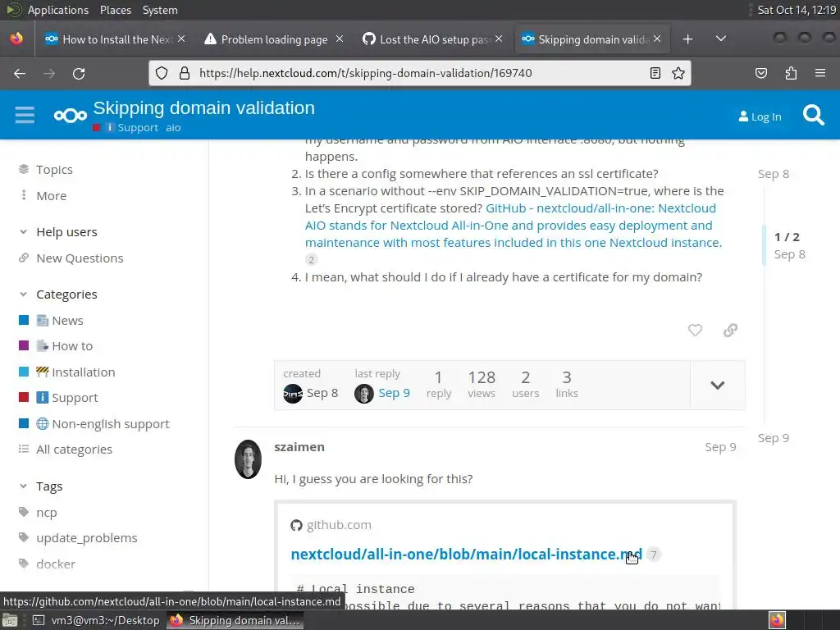Image resolution: width=840 pixels, height=630 pixels.
Task: Open local-instance.md GitHub link
Action: tap(466, 555)
